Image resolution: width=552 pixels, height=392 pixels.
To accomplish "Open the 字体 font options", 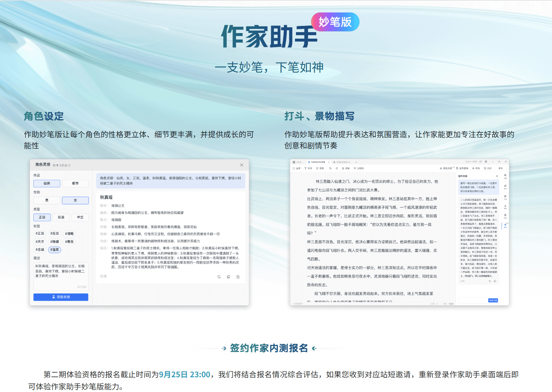I will point(308,168).
